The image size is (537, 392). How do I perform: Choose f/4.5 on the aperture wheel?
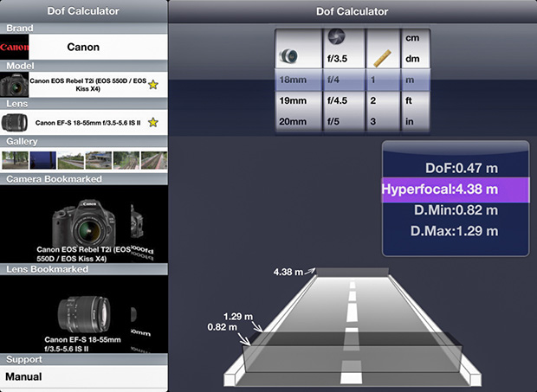pos(337,100)
